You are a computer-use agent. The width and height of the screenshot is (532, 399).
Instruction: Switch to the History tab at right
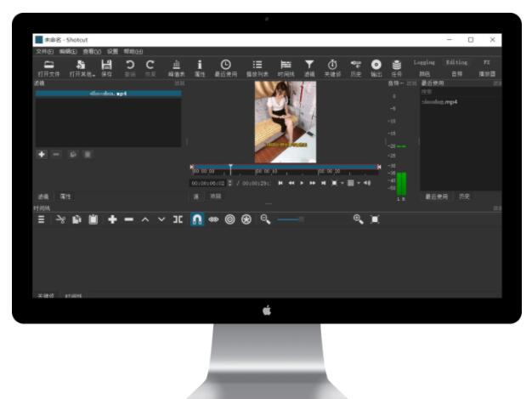(464, 196)
